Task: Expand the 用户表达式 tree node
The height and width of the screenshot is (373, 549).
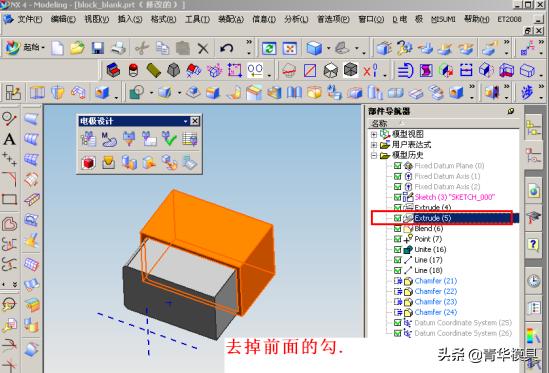Action: click(374, 145)
